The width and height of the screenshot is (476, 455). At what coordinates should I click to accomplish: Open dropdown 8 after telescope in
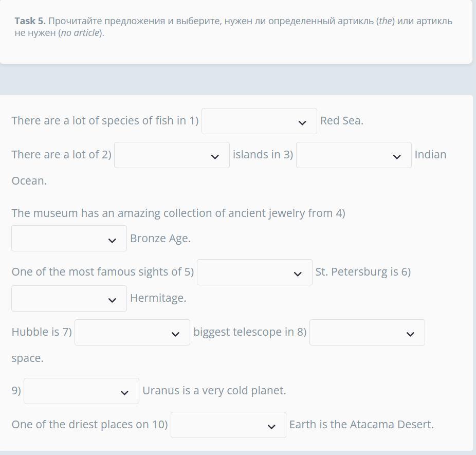point(367,332)
